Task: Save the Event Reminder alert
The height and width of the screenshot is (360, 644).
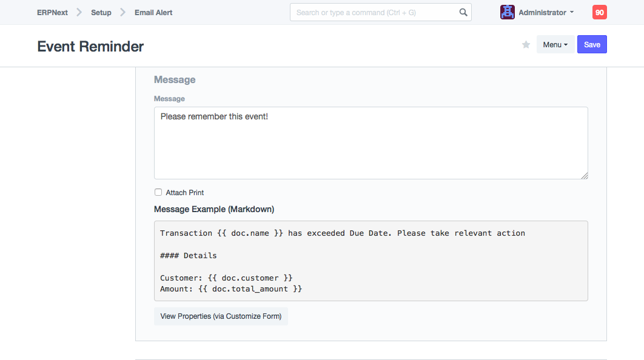Action: coord(592,45)
